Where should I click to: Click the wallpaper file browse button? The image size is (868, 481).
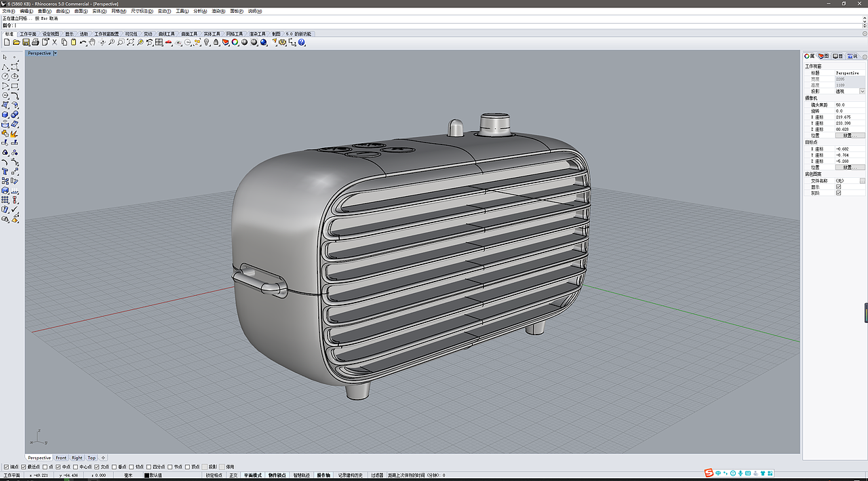863,181
